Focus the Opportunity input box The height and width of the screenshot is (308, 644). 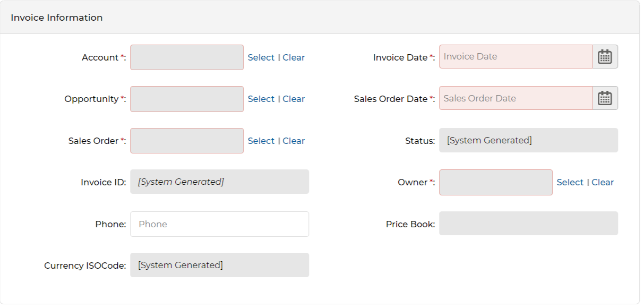click(187, 99)
